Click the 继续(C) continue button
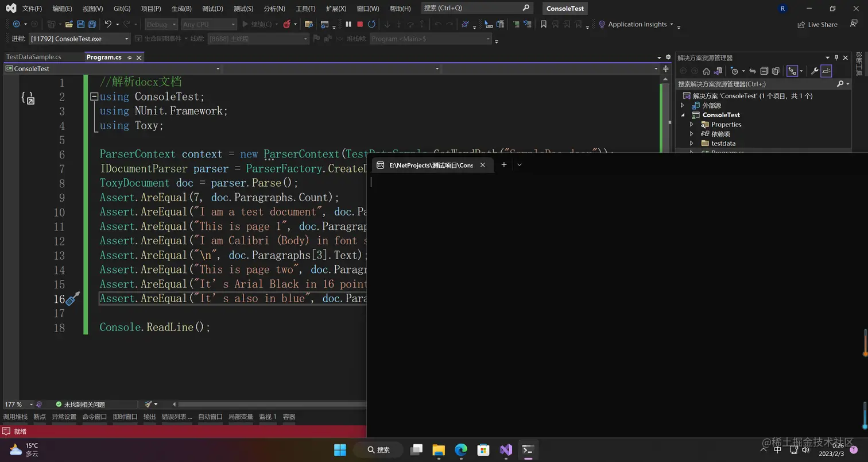 [x=257, y=24]
